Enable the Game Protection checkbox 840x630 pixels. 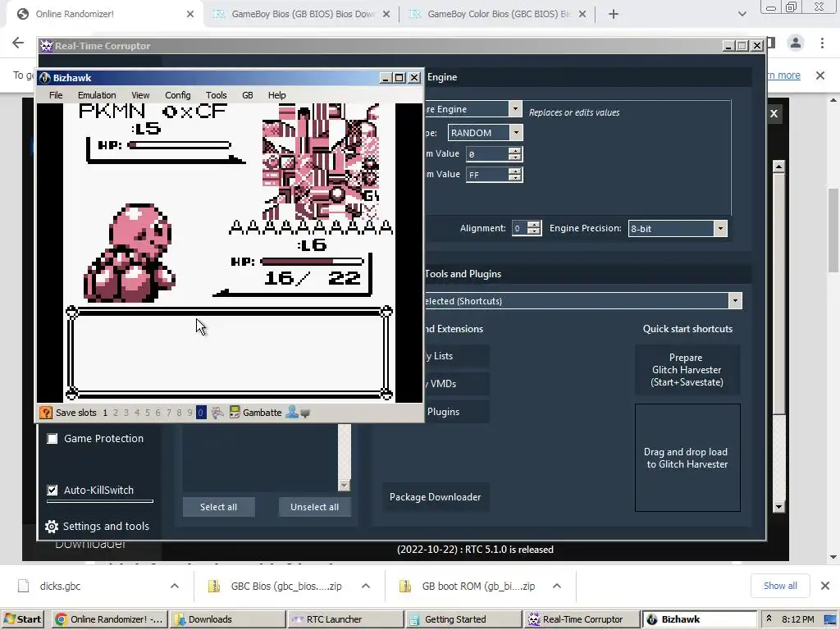click(52, 439)
